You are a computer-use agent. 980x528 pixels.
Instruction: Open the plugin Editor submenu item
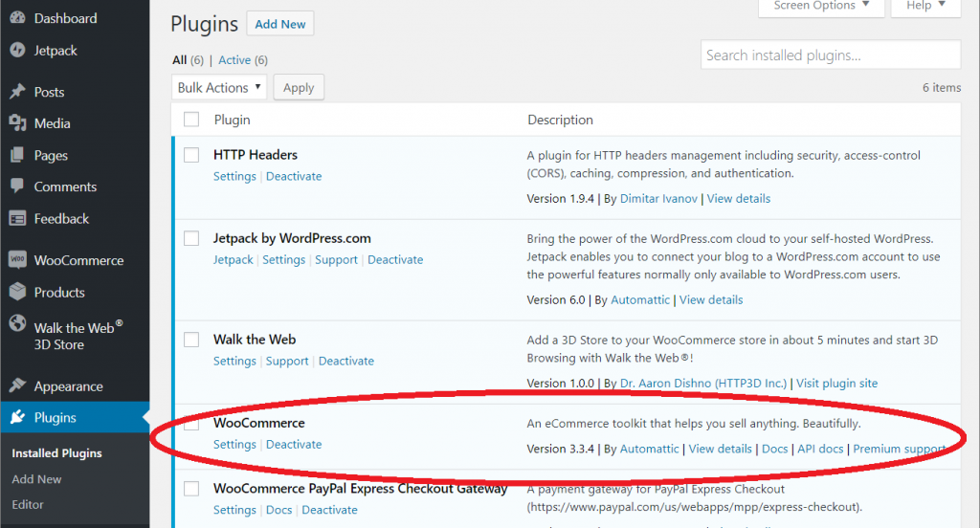pos(28,504)
